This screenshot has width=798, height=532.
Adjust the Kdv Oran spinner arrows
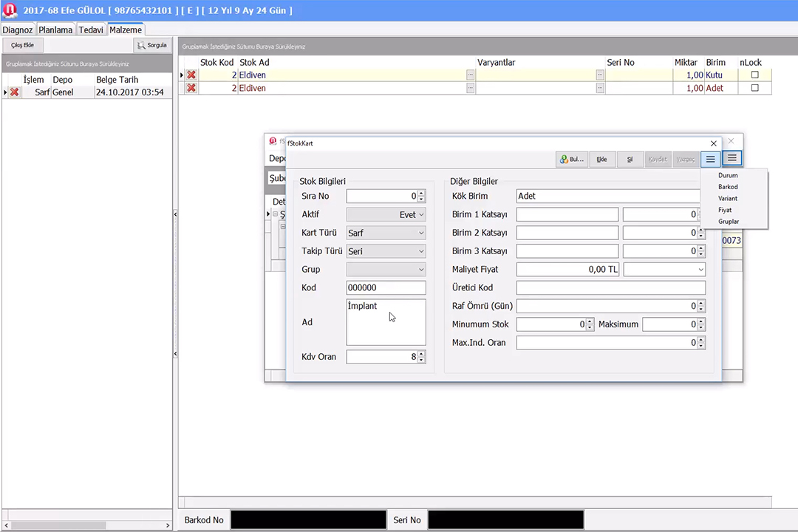coord(421,357)
